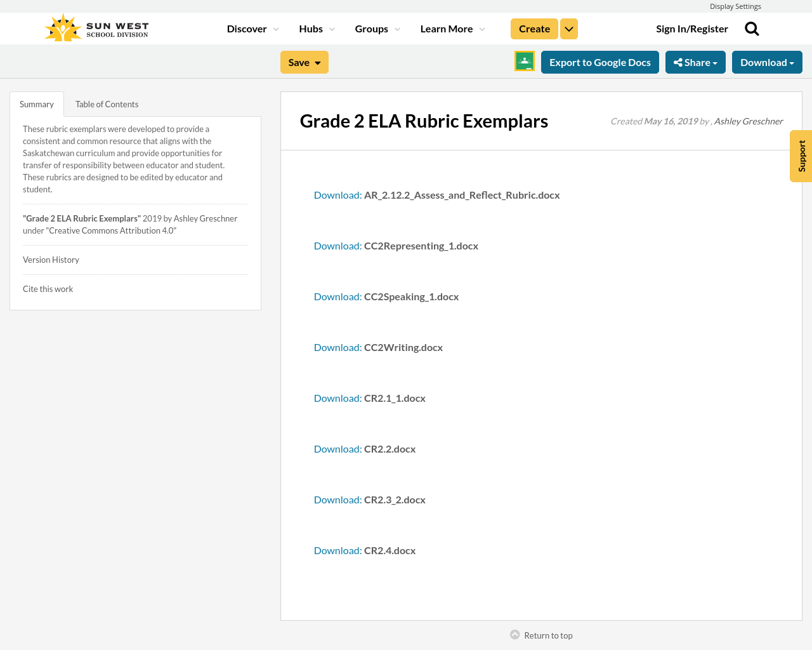Open the Discover menu

(247, 28)
